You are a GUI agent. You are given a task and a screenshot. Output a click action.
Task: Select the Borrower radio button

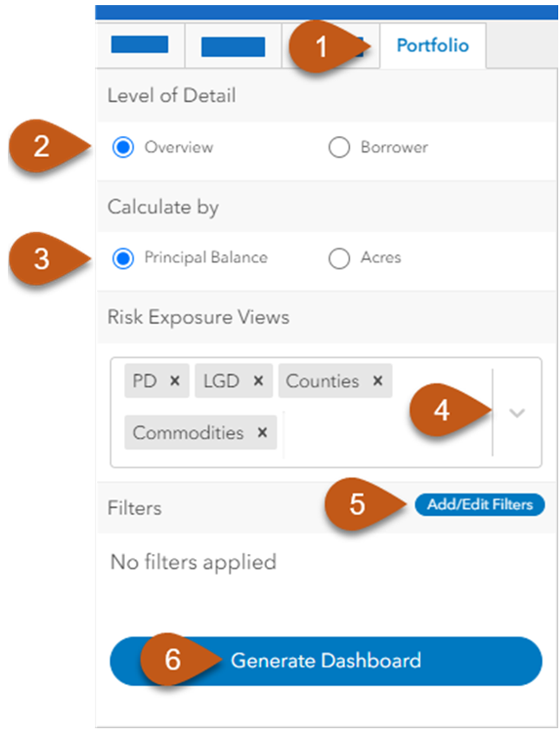[x=339, y=147]
